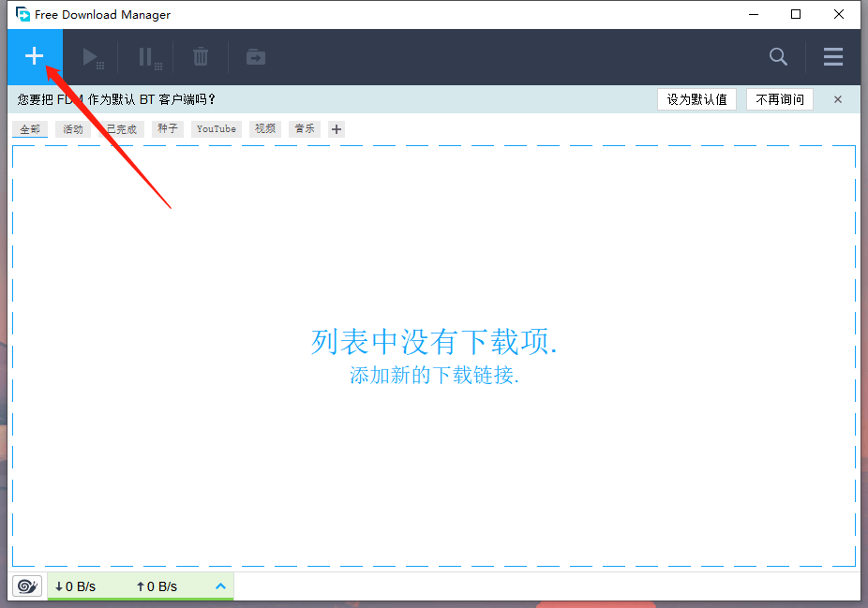
Task: Switch to the 已完成 tab
Action: [121, 129]
